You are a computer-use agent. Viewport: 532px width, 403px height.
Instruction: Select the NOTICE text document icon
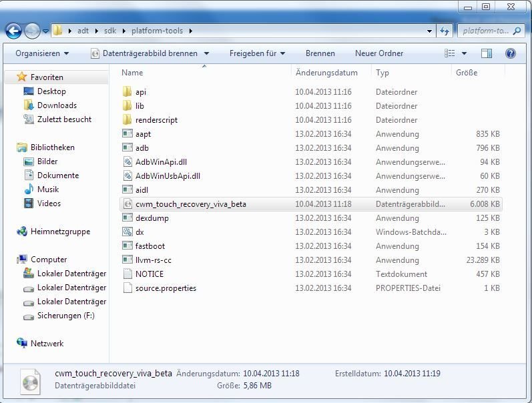click(127, 274)
